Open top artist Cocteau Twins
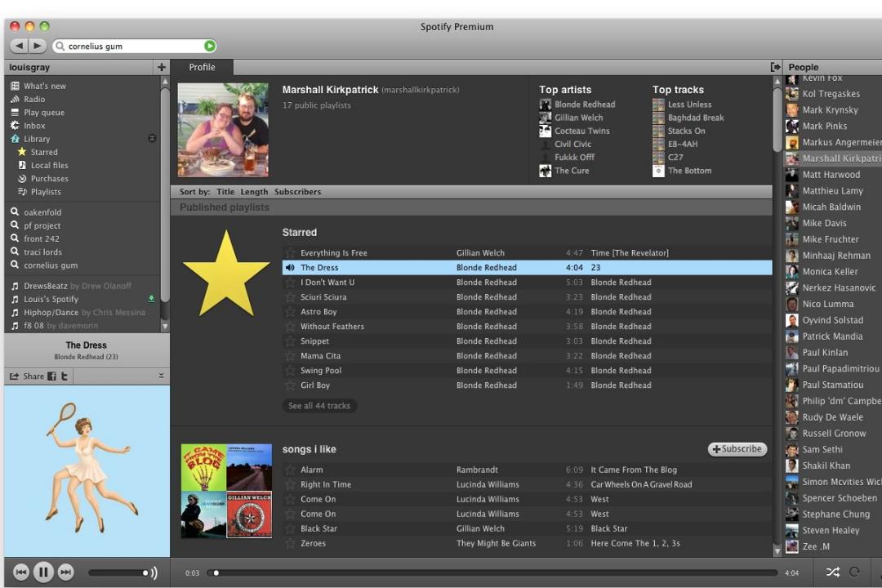Screen dimensions: 882x588 pos(581,131)
